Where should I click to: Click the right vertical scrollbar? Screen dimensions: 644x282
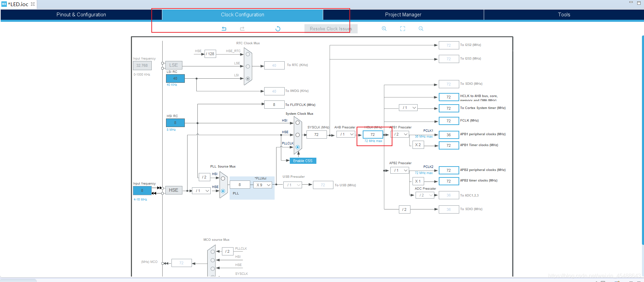pyautogui.click(x=643, y=140)
